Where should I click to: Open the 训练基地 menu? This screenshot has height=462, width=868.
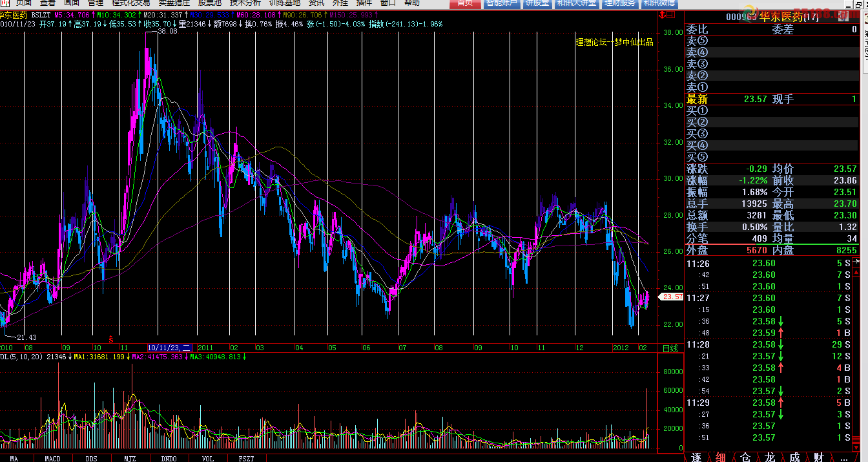point(285,3)
